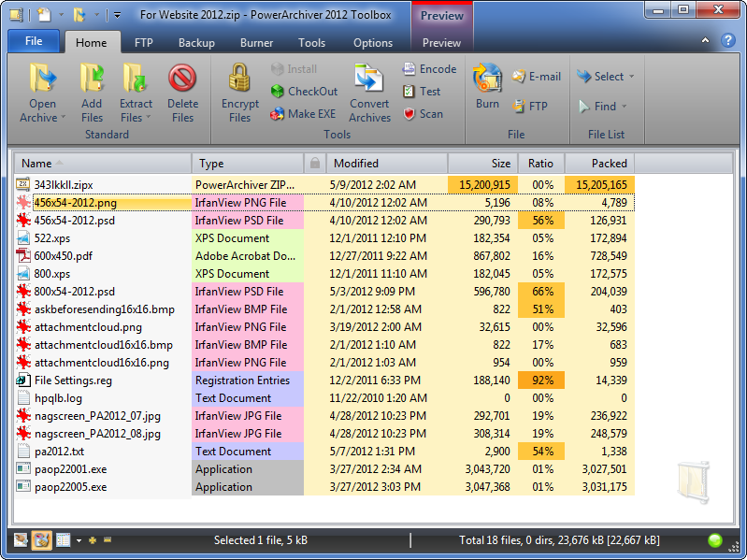Open the status bar view options dropdown arrow
Image resolution: width=747 pixels, height=560 pixels.
coord(79,540)
